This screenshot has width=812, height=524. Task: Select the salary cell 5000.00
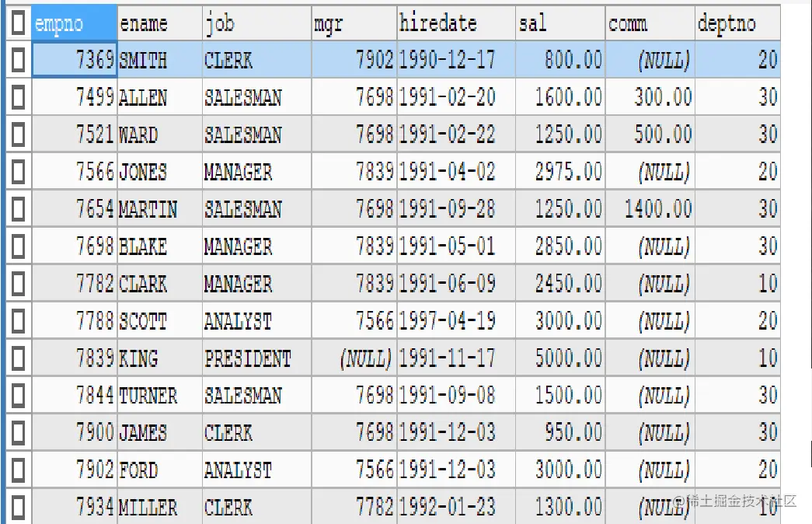tap(560, 358)
